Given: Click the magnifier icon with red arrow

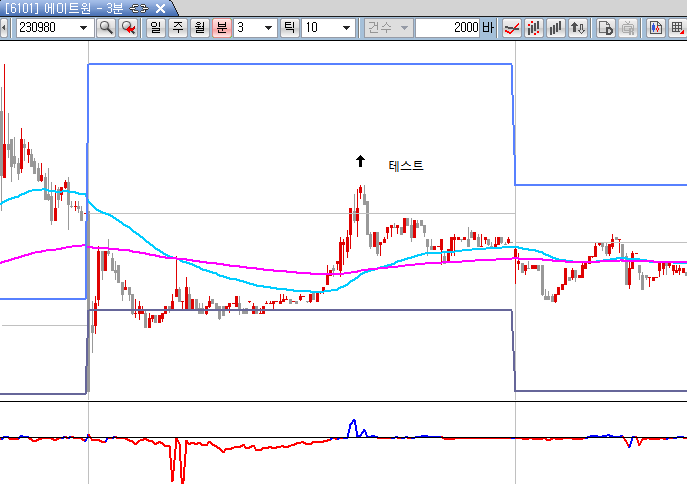Looking at the screenshot, I should [x=128, y=28].
